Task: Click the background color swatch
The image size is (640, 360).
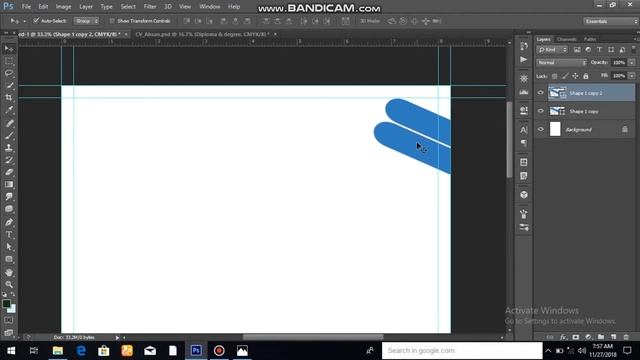Action: pyautogui.click(x=13, y=310)
